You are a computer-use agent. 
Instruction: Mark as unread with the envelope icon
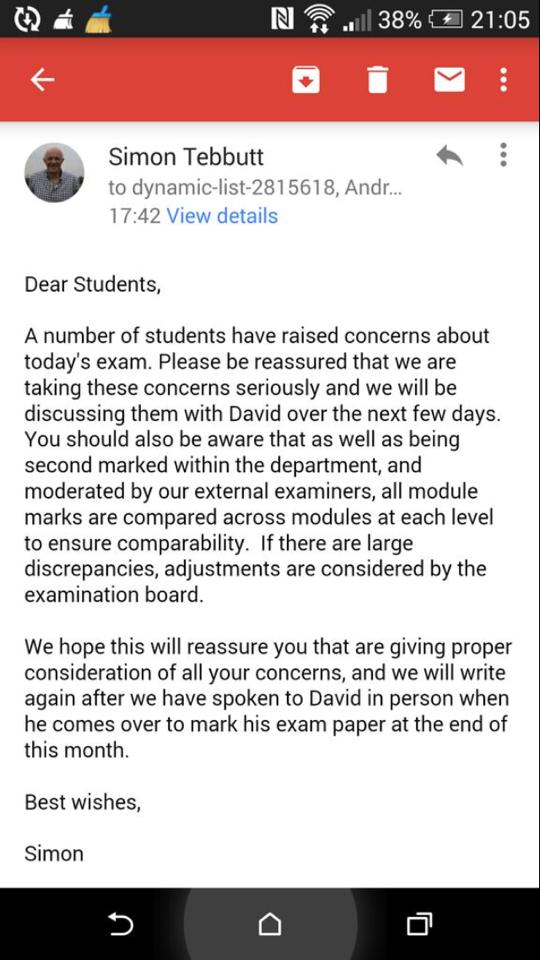click(449, 80)
